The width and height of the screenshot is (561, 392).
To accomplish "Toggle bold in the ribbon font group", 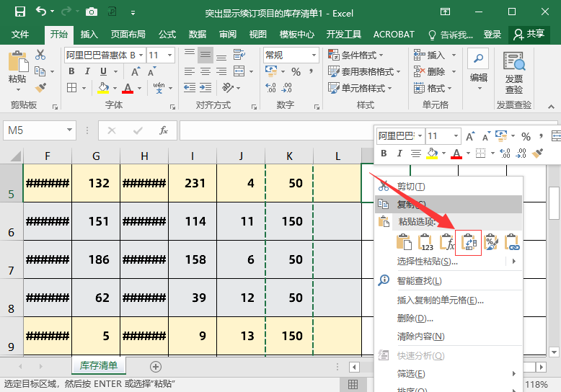I will click(71, 71).
